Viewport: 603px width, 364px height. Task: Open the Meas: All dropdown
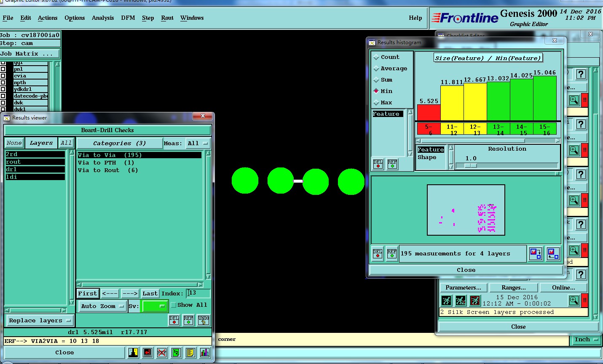click(x=198, y=143)
